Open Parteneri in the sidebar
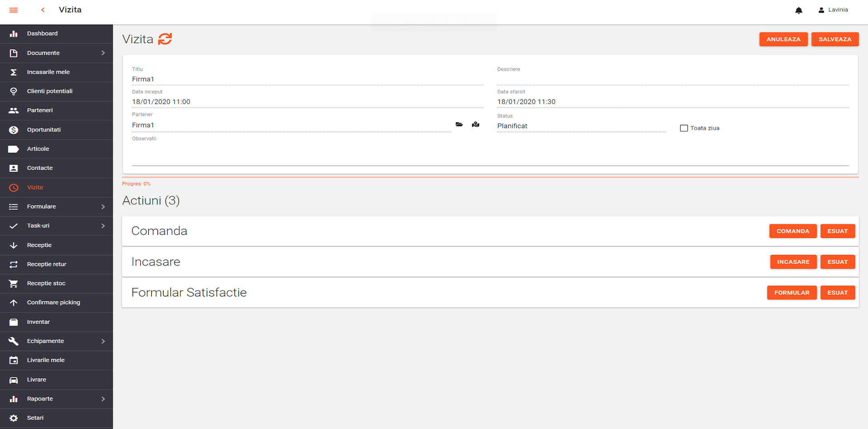 coord(40,110)
